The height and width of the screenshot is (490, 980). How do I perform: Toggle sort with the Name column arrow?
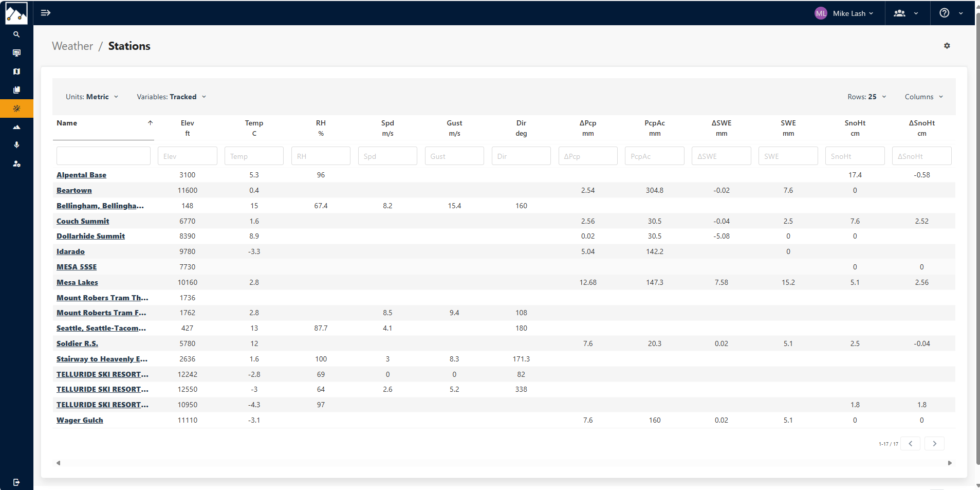coord(150,123)
